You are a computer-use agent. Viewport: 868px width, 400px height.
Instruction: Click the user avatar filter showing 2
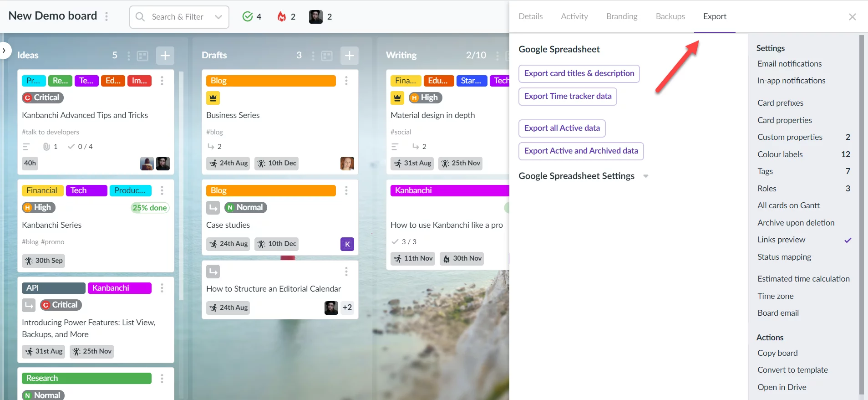coord(320,17)
